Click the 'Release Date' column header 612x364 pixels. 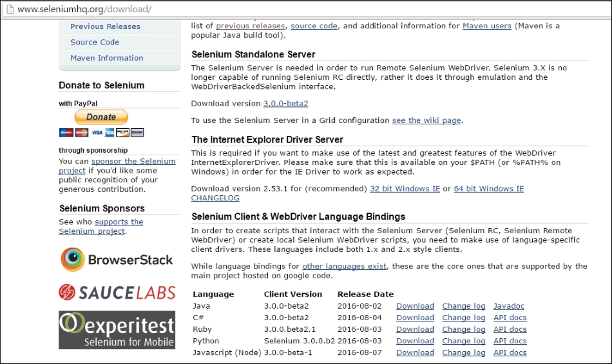pos(365,294)
